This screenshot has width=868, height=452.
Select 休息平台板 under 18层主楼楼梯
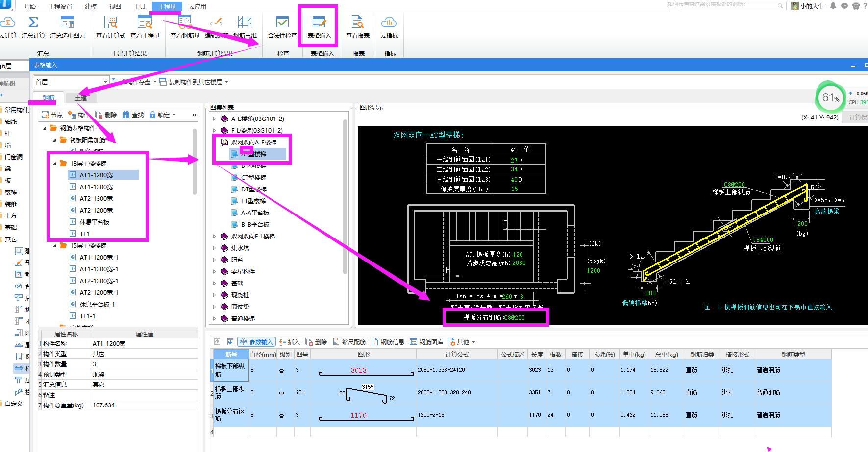coord(95,222)
